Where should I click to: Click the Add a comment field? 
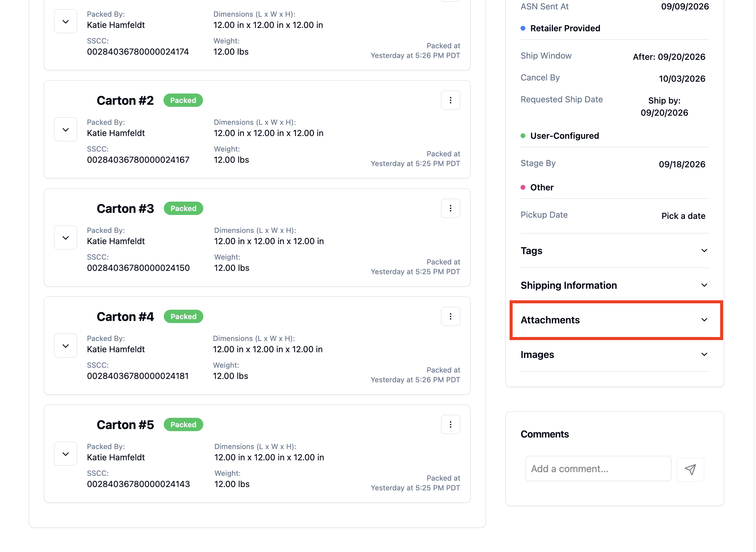(x=598, y=469)
